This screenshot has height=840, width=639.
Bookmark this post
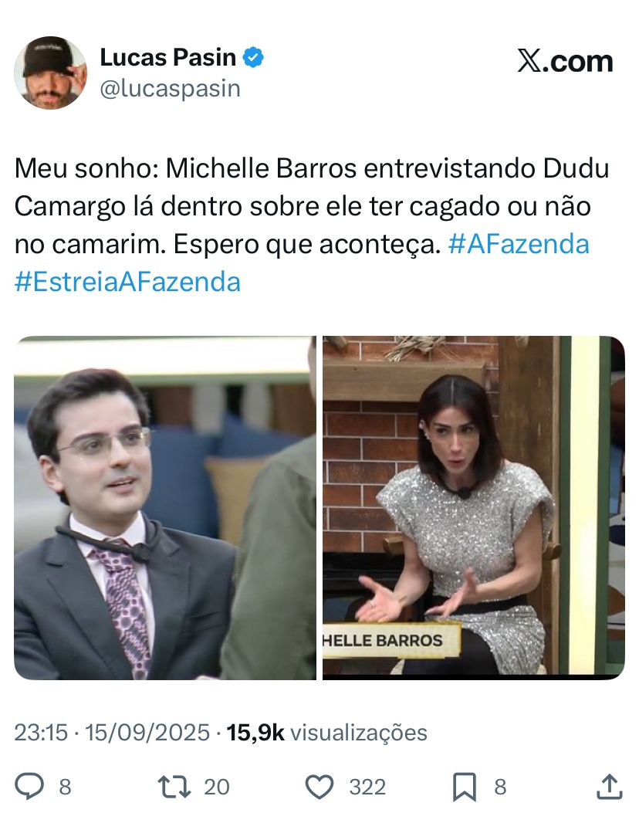tap(465, 787)
